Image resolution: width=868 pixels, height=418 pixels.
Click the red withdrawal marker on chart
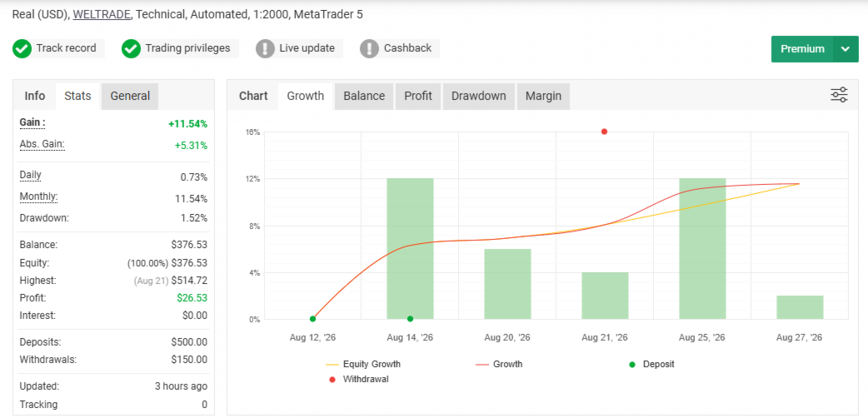click(604, 132)
